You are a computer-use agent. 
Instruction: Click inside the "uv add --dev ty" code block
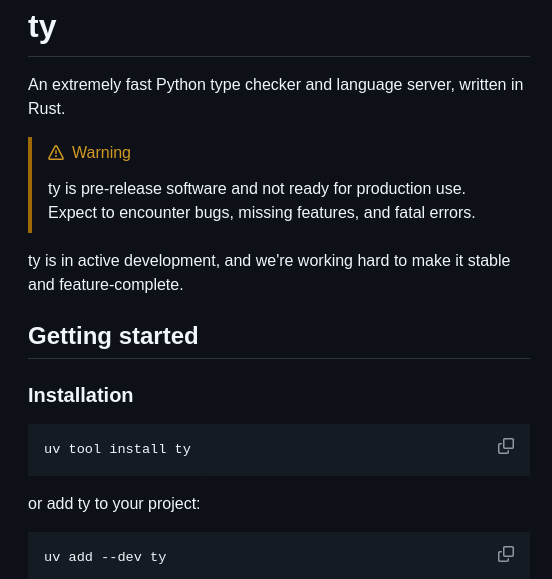tap(279, 556)
